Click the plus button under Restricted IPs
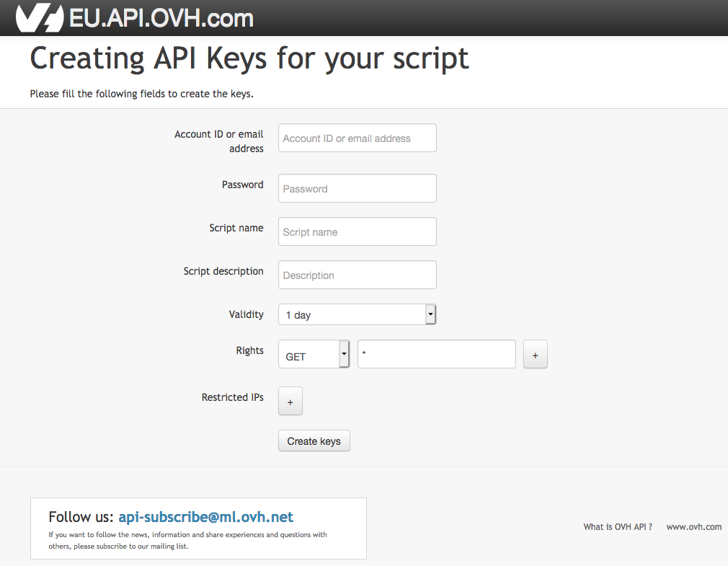 click(290, 401)
